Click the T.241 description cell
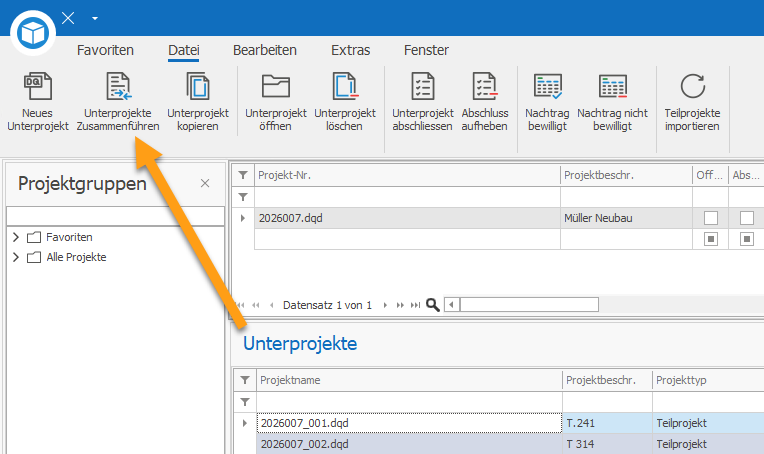The image size is (764, 454). (x=607, y=423)
